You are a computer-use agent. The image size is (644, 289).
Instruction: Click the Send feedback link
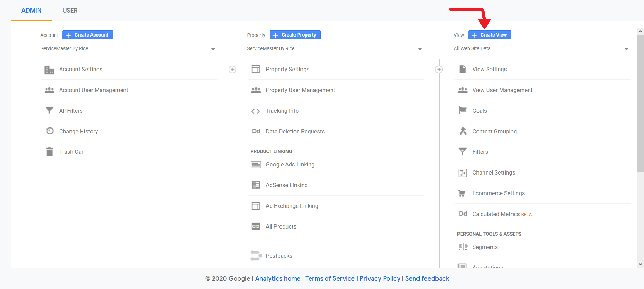(x=427, y=278)
